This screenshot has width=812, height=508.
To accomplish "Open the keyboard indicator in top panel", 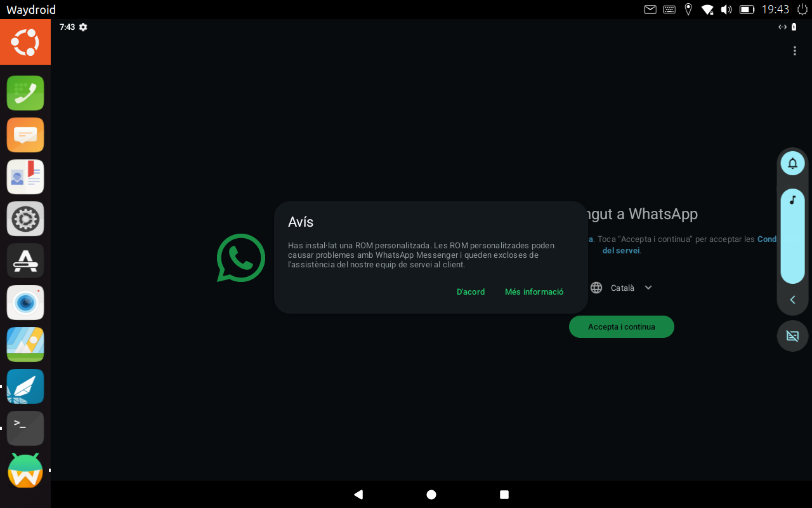I will point(669,10).
